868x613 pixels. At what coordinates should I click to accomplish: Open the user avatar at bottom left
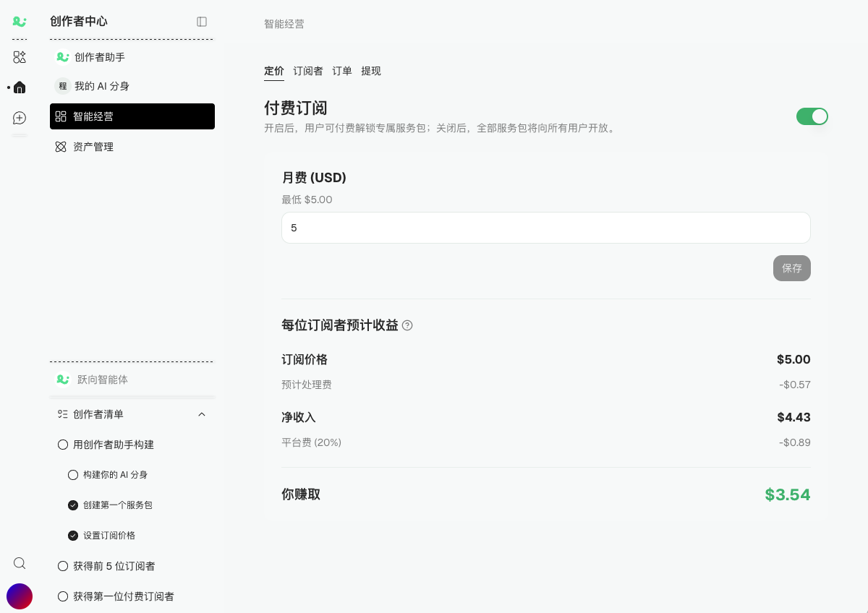point(20,596)
